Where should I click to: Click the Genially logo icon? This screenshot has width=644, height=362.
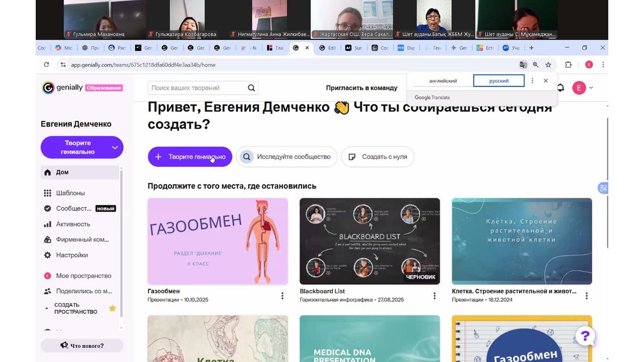coord(48,87)
